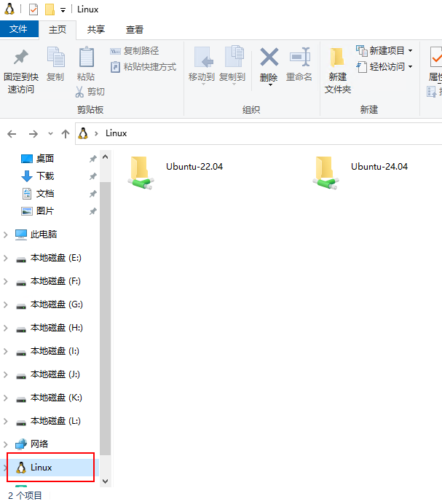Select 图片 in quick access
Image resolution: width=442 pixels, height=504 pixels.
click(45, 211)
